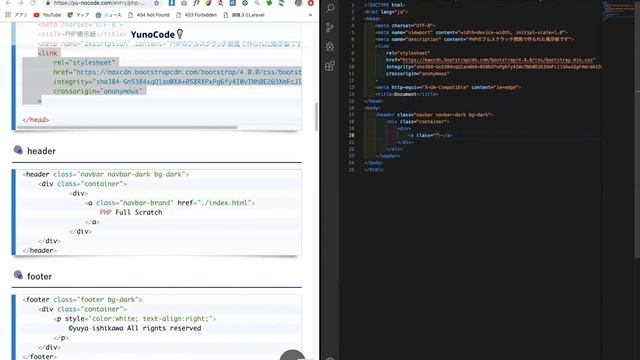Open the red circle extension icon
Screen dimensions: 640x360
311,3
